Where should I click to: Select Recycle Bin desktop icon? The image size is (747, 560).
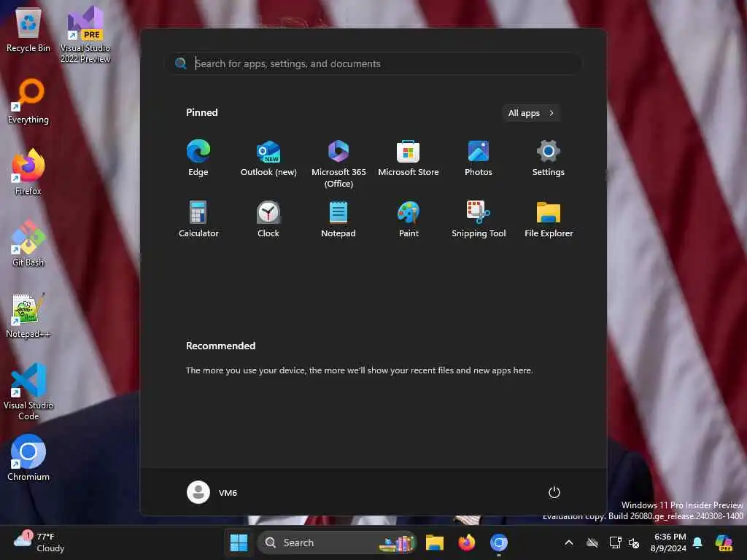(x=28, y=31)
